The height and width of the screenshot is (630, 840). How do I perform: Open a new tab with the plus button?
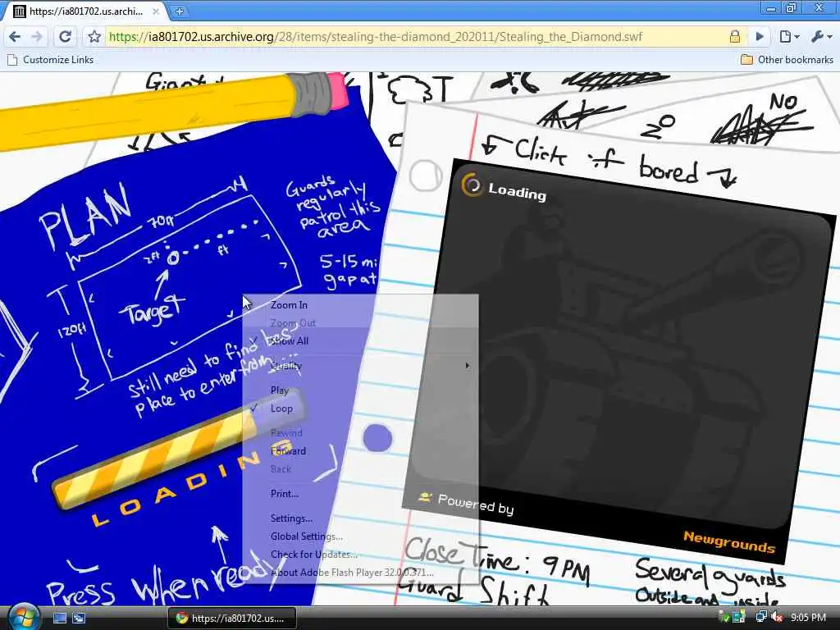(x=180, y=11)
